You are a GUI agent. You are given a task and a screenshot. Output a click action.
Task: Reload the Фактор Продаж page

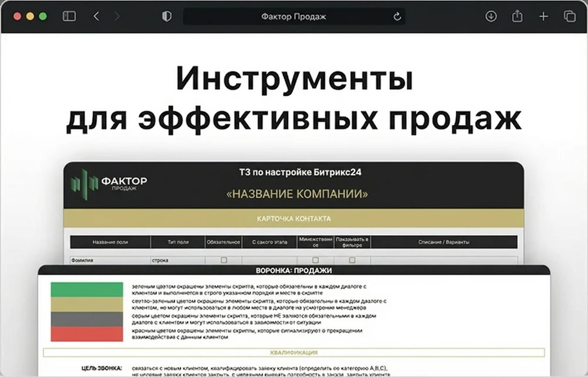tap(397, 16)
